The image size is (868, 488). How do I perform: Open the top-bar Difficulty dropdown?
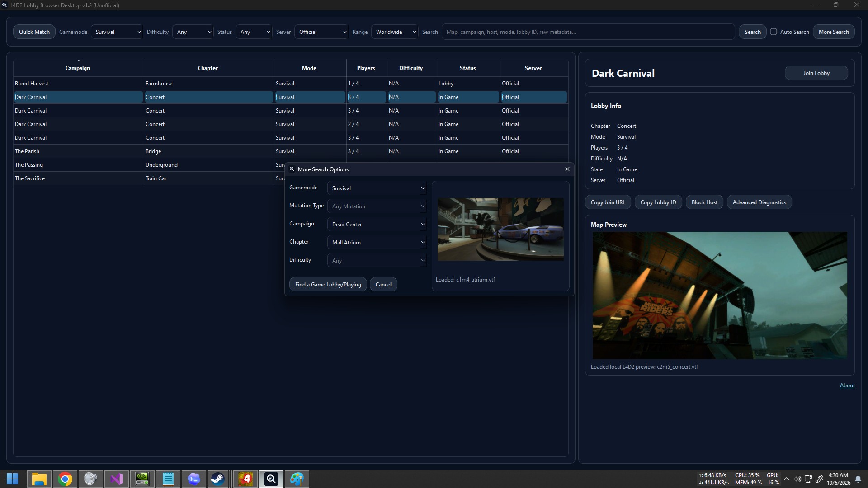[193, 32]
